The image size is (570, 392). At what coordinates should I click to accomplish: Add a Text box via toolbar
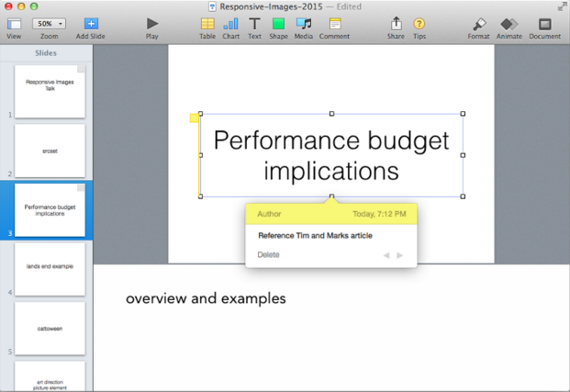[254, 24]
